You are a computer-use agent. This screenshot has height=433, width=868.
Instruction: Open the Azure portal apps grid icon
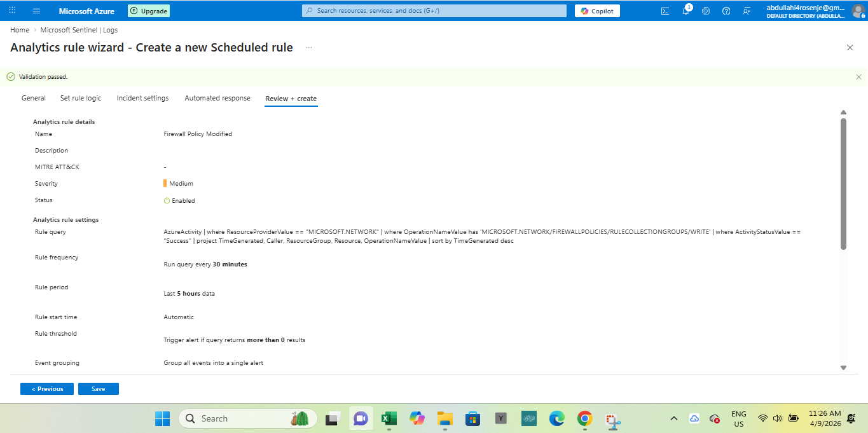point(12,11)
